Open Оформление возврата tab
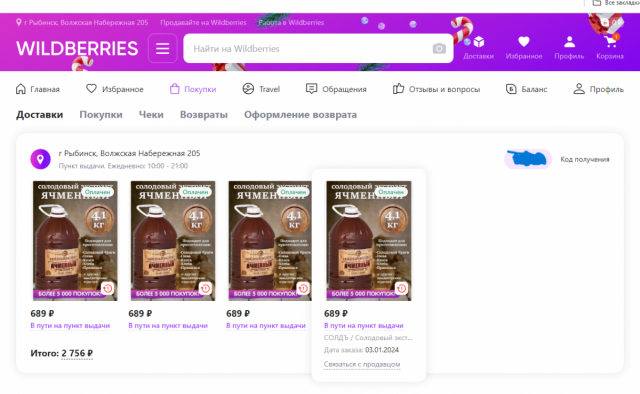640x394 pixels. pos(300,115)
